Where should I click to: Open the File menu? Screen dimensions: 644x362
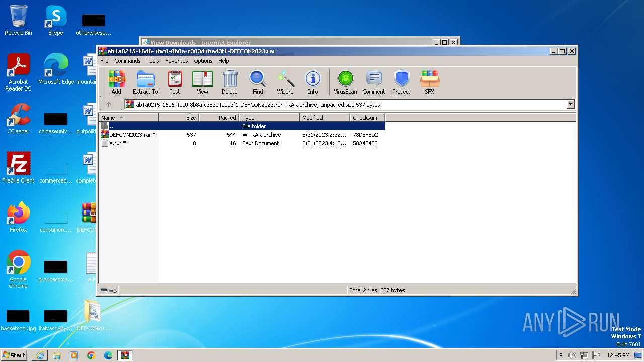click(x=104, y=61)
